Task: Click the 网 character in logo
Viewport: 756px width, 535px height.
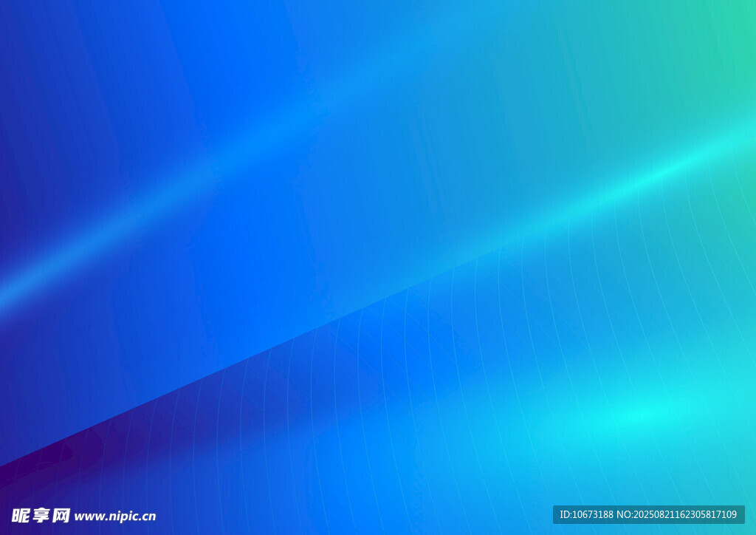Action: (x=61, y=515)
